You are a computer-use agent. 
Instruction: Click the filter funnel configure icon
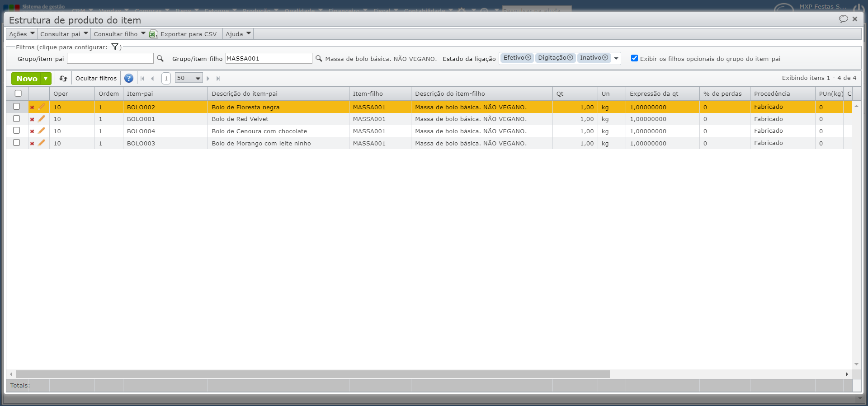[x=115, y=47]
